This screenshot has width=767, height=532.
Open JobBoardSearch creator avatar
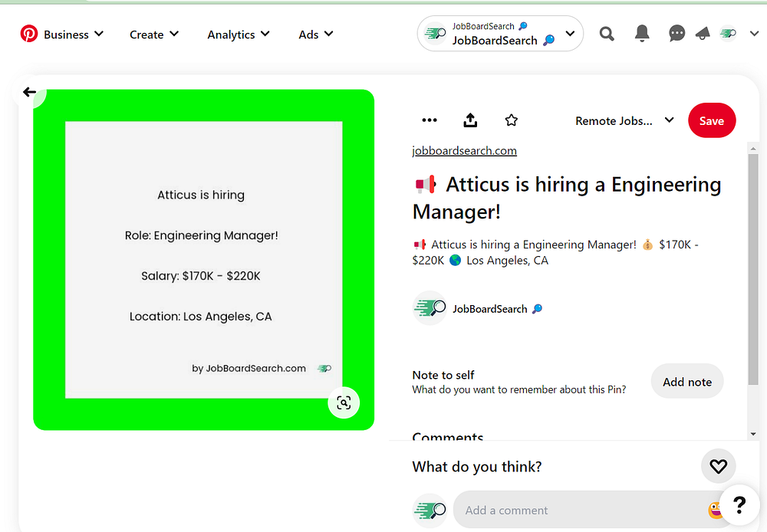(430, 308)
